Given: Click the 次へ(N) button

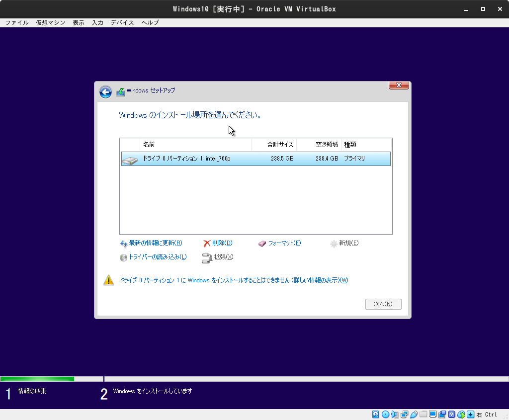Looking at the screenshot, I should [383, 304].
